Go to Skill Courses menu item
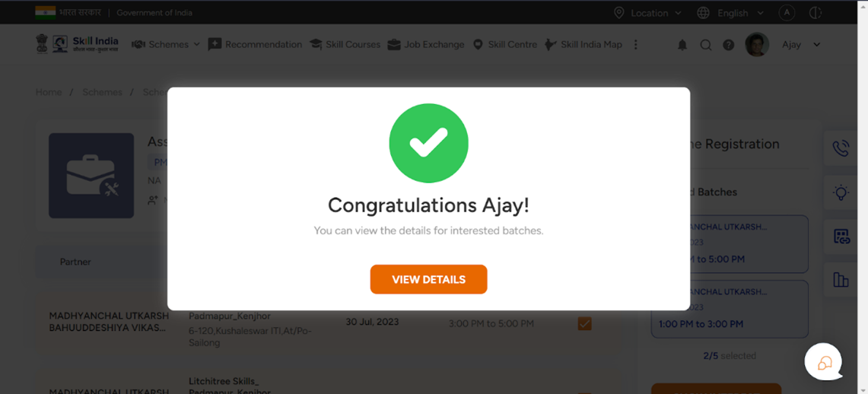 point(345,45)
